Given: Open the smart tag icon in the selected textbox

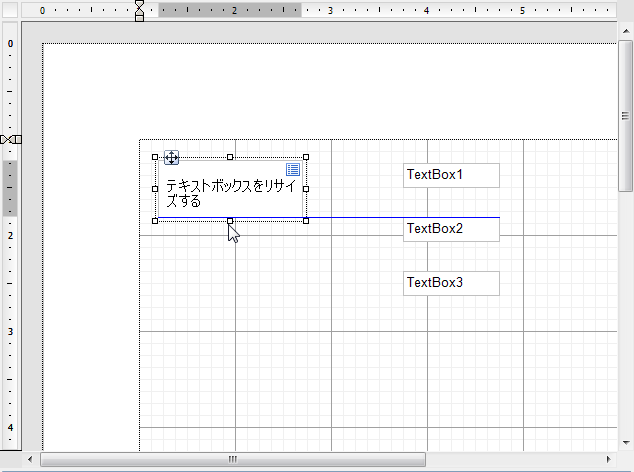Looking at the screenshot, I should click(293, 170).
